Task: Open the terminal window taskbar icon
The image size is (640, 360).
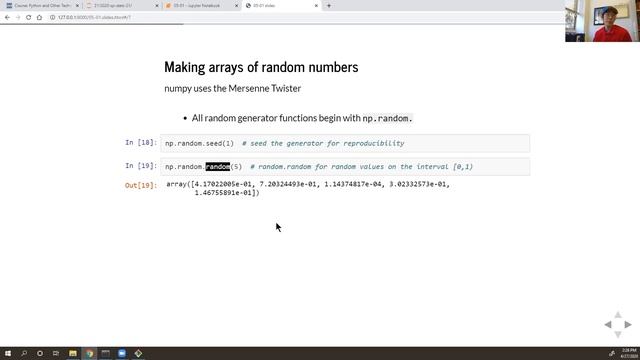Action: (x=106, y=353)
